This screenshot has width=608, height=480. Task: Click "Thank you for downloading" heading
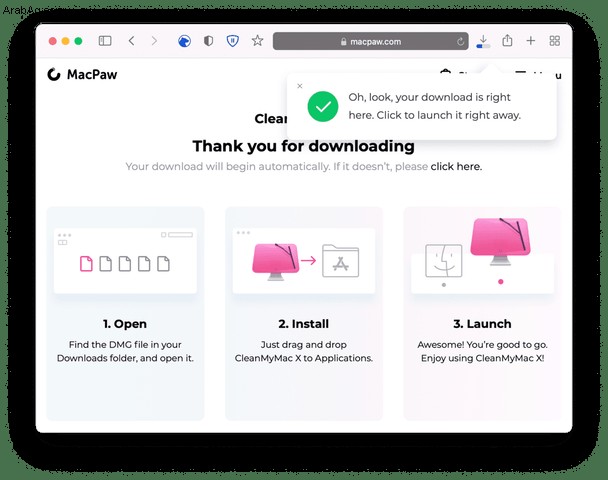tap(304, 146)
